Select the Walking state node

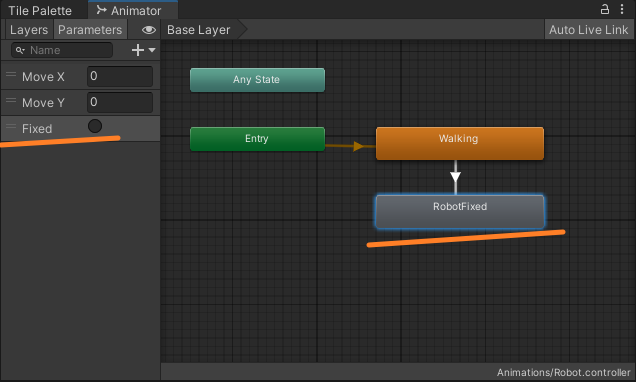(460, 143)
